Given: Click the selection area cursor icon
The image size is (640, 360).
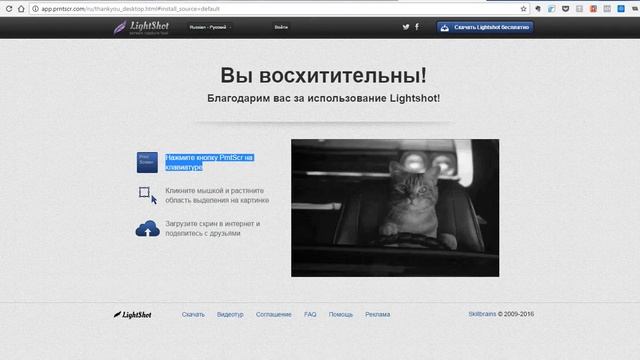Looking at the screenshot, I should click(x=148, y=196).
